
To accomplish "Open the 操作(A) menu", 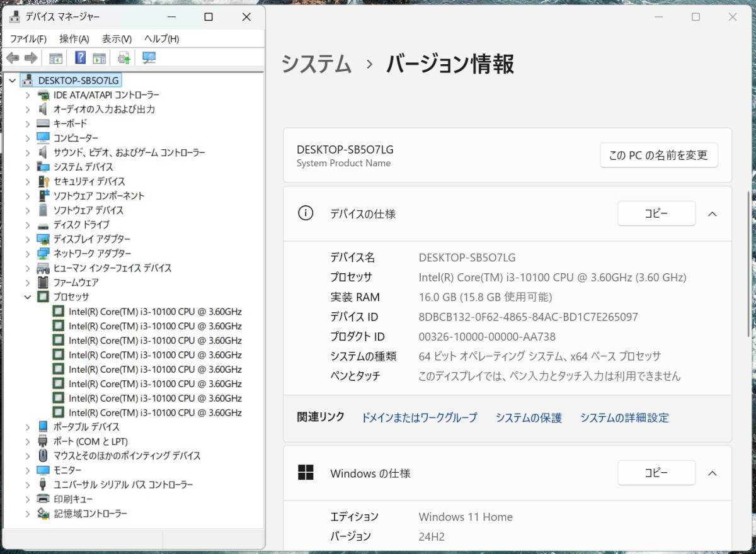I will [x=74, y=39].
